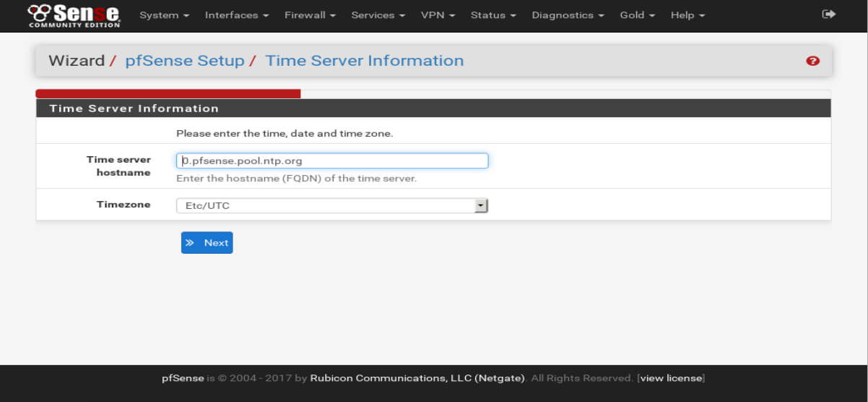
Task: Click the Time server hostname field
Action: click(332, 161)
